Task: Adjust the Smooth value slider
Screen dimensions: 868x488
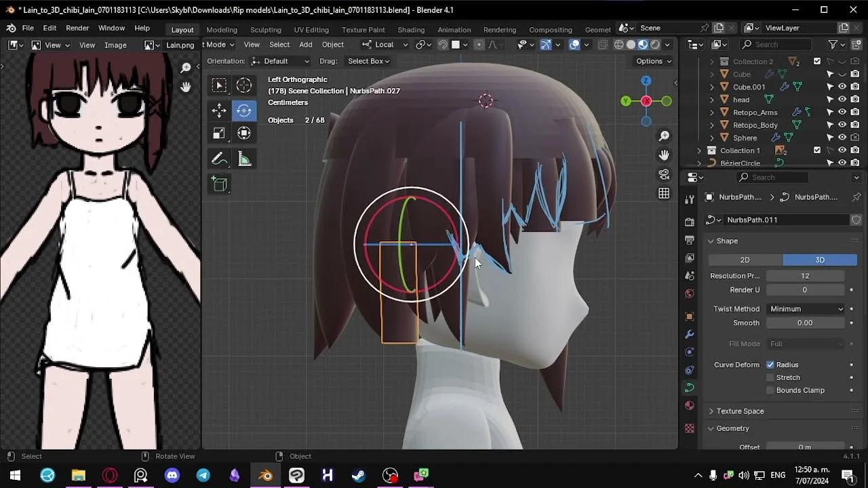Action: point(806,323)
